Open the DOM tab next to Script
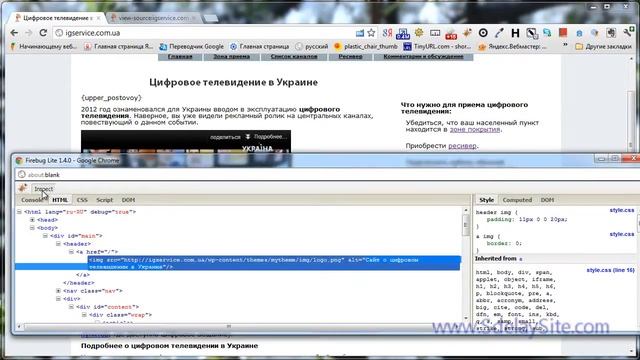The height and width of the screenshot is (360, 640). [128, 200]
